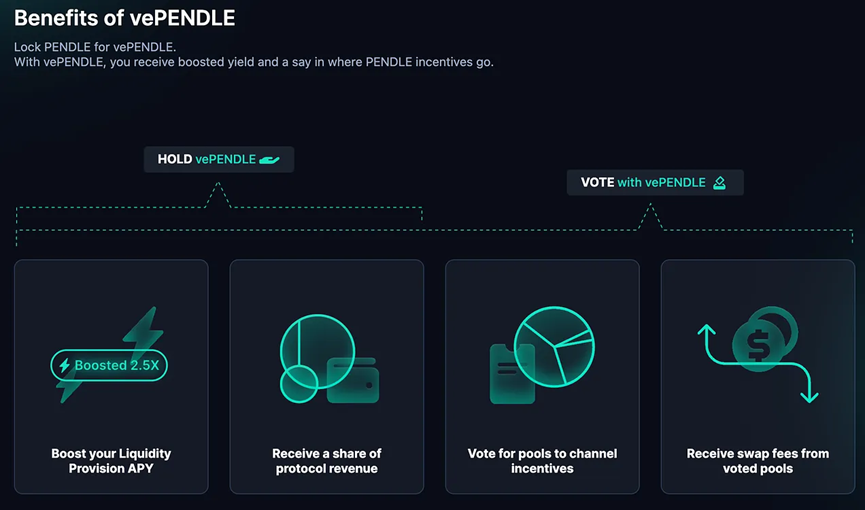
Task: Open the Boost your Liquidity Provision APY card
Action: tap(111, 376)
